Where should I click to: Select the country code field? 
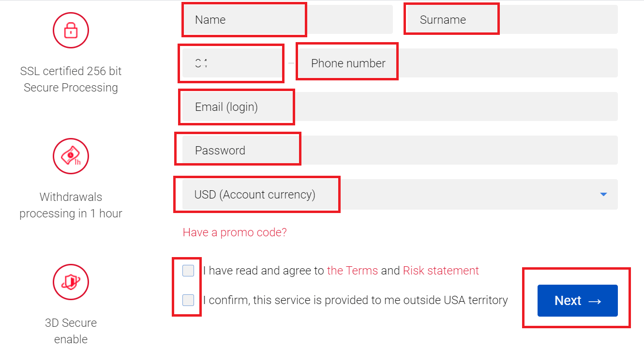[x=231, y=63]
